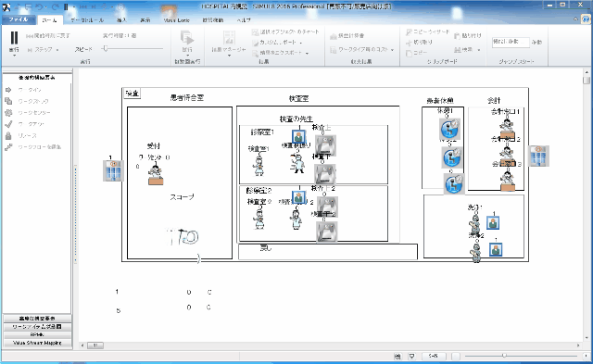Screen dimensions: 593x364
Task: Switch to the Visual Logic tab
Action: point(177,20)
